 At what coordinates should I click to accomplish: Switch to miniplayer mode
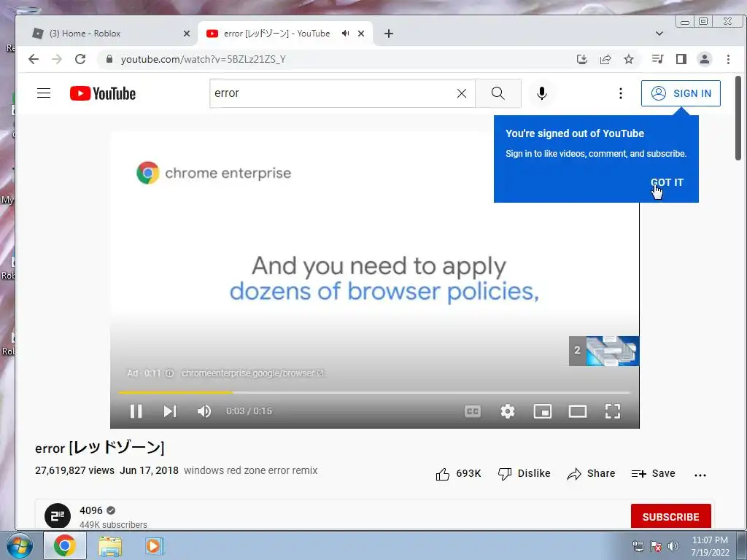pos(542,411)
